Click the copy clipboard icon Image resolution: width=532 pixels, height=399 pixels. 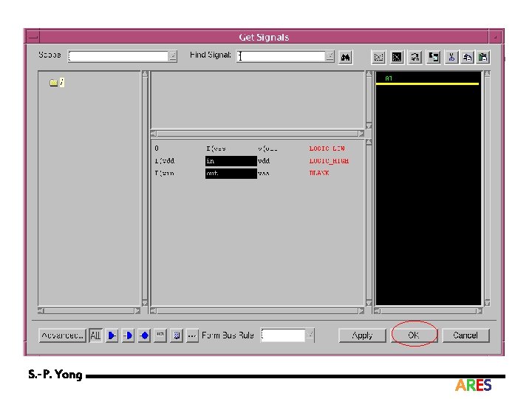pyautogui.click(x=467, y=57)
